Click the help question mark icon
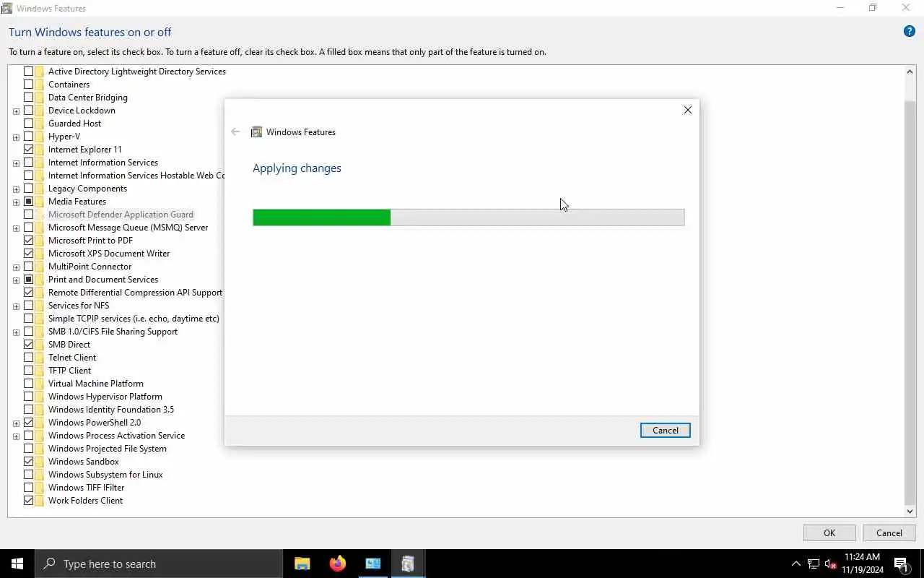Image resolution: width=924 pixels, height=578 pixels. tap(910, 32)
